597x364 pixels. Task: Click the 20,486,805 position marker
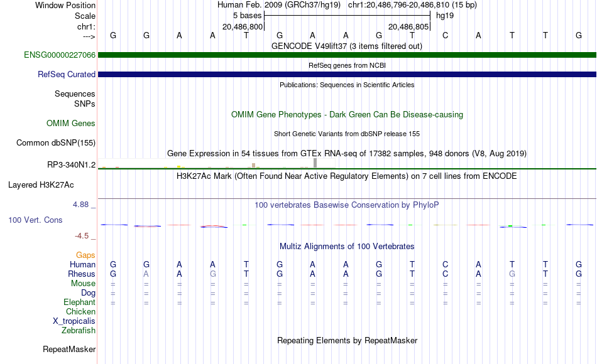(x=408, y=26)
